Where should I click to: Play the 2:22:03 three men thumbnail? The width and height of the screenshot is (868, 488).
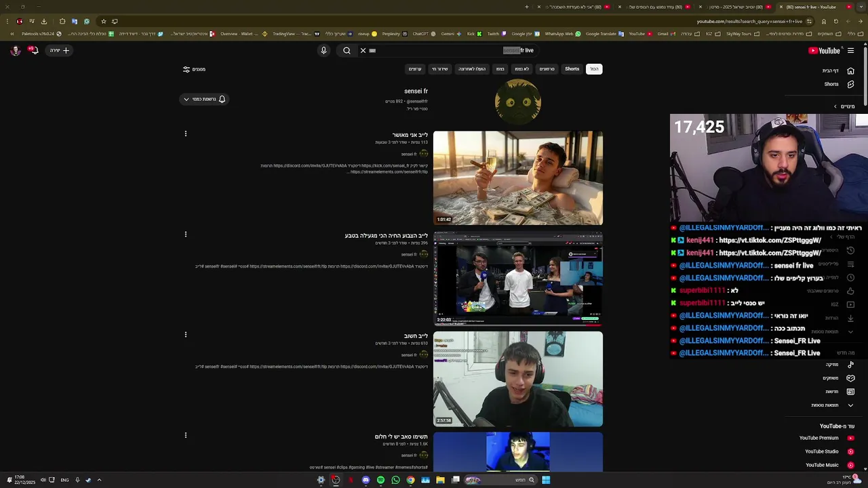[x=518, y=279]
